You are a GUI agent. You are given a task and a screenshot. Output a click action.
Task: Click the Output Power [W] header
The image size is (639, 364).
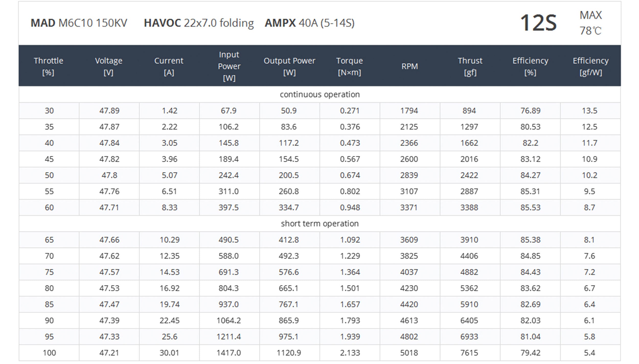[x=289, y=66]
